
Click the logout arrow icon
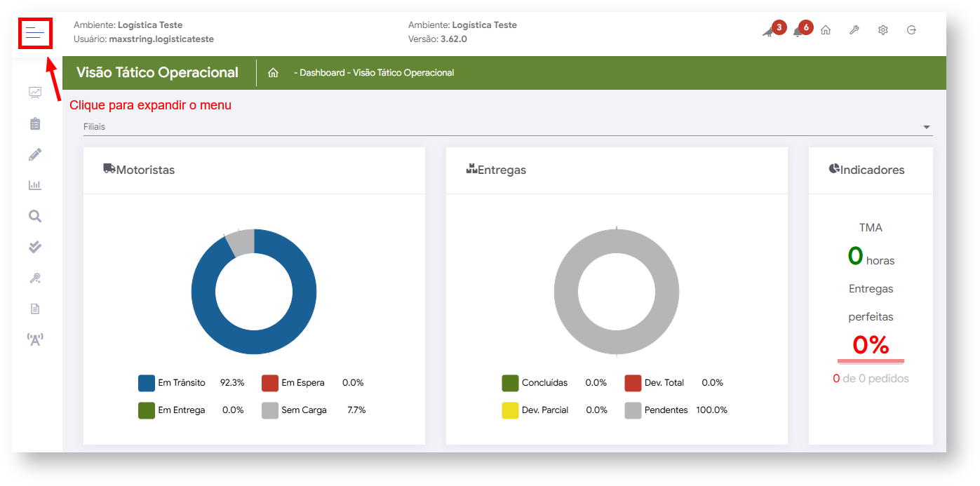click(x=911, y=30)
